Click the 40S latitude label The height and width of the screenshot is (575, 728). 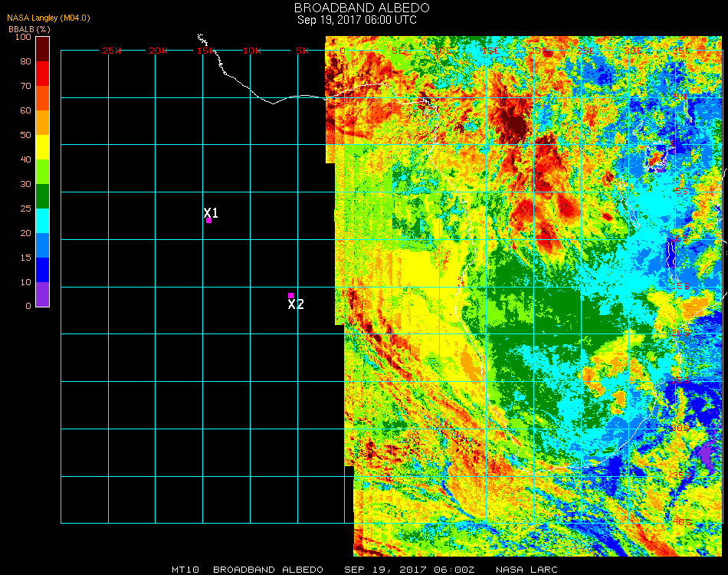point(681,521)
